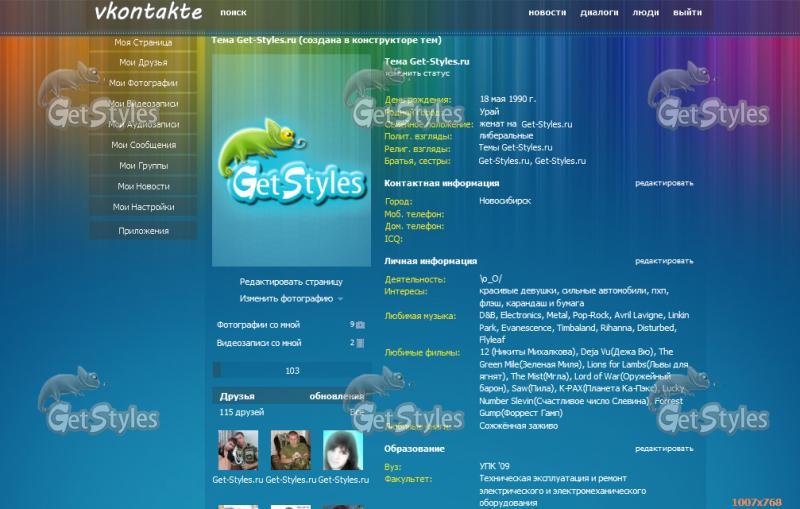The width and height of the screenshot is (800, 509).
Task: Click Техническая эксплуатация faculty link
Action: click(562, 491)
